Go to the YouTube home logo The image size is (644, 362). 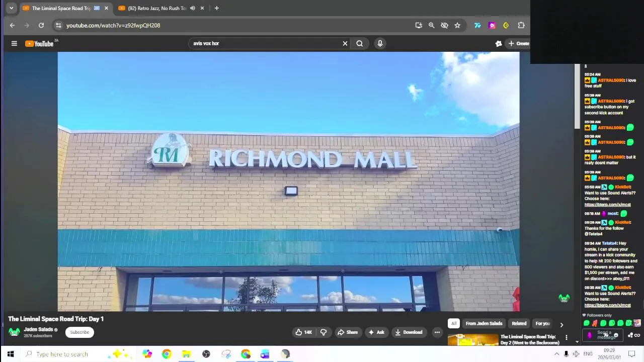click(40, 44)
